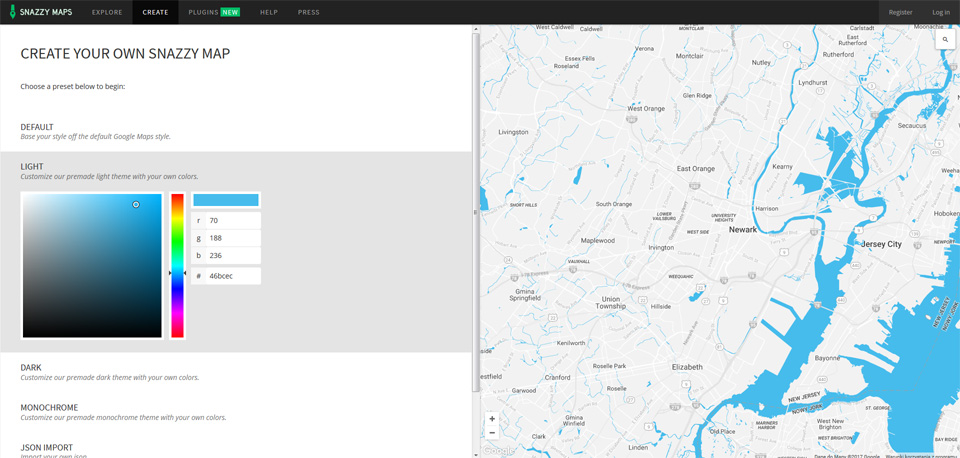Screen dimensions: 960x458
Task: Zoom in on the map
Action: coord(492,419)
